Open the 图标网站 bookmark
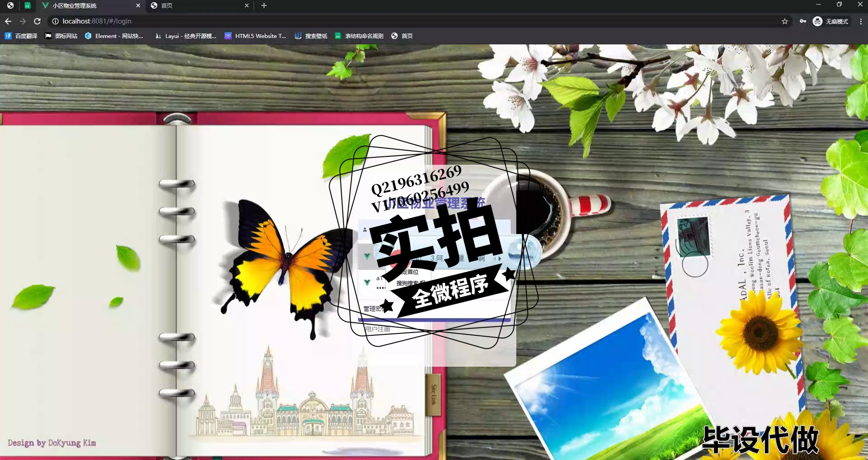This screenshot has height=460, width=868. pyautogui.click(x=61, y=36)
